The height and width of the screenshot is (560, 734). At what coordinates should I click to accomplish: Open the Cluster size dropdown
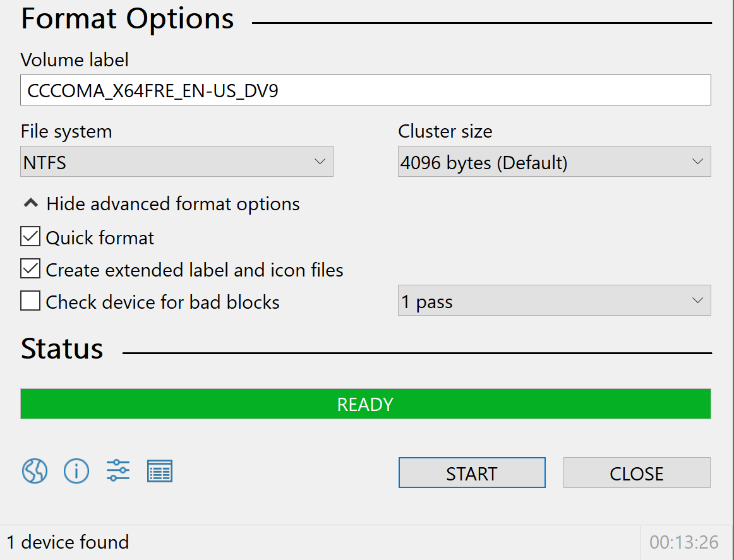554,162
